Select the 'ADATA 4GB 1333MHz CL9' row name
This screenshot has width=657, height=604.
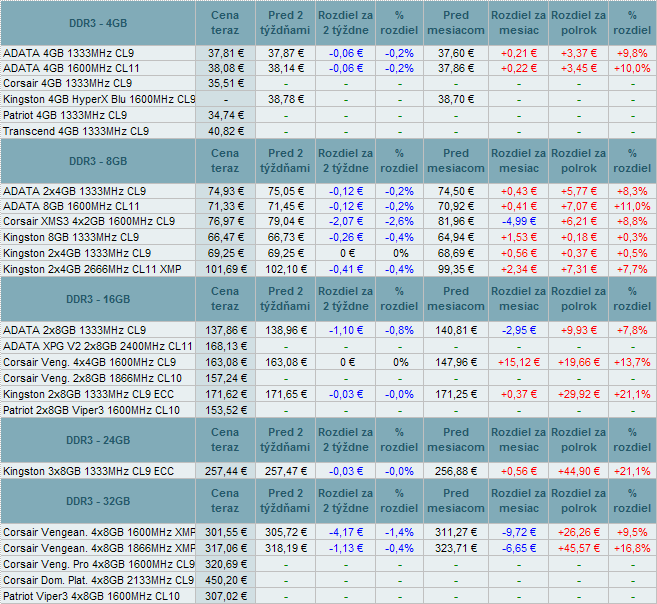pyautogui.click(x=69, y=53)
